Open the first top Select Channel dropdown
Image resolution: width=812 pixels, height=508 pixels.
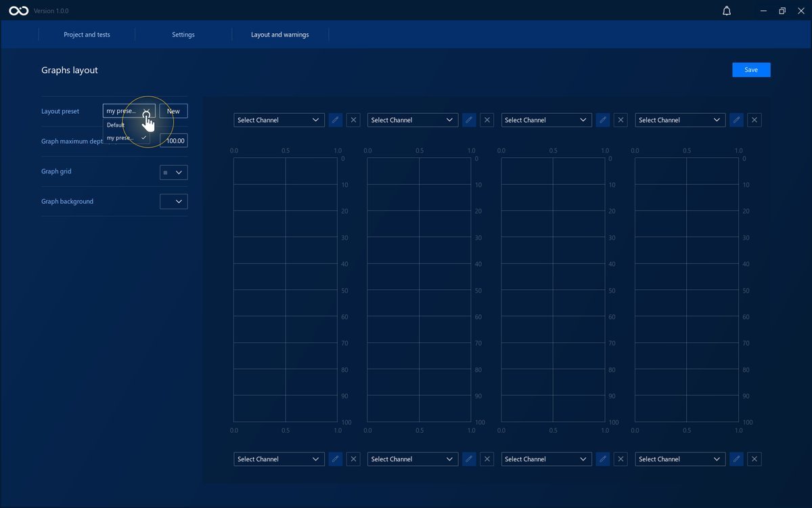point(279,120)
